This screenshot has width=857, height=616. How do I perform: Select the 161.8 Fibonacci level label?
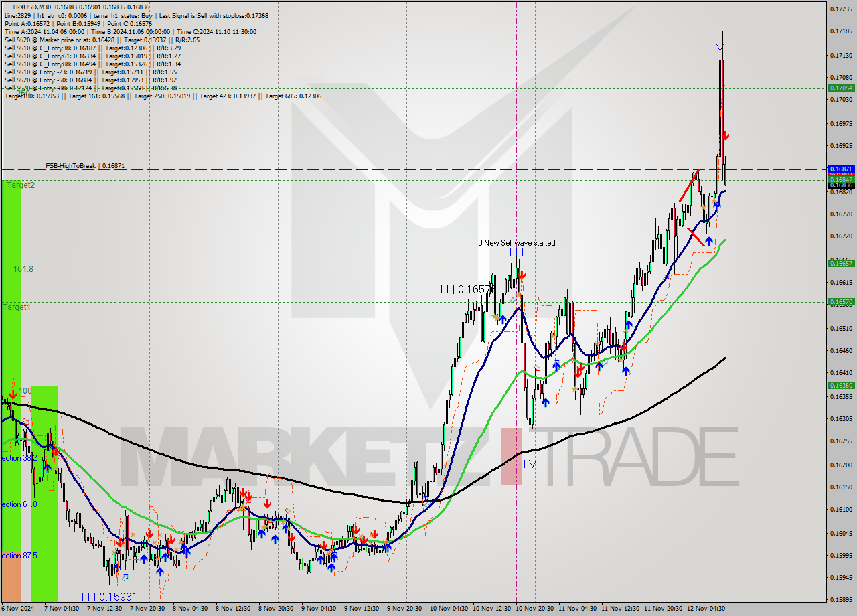[23, 268]
